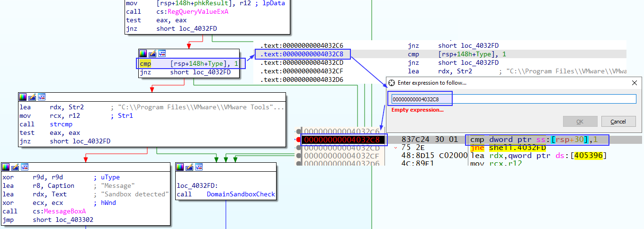644x229 pixels.
Task: Select the RegQueryValueExA call
Action: [x=199, y=12]
